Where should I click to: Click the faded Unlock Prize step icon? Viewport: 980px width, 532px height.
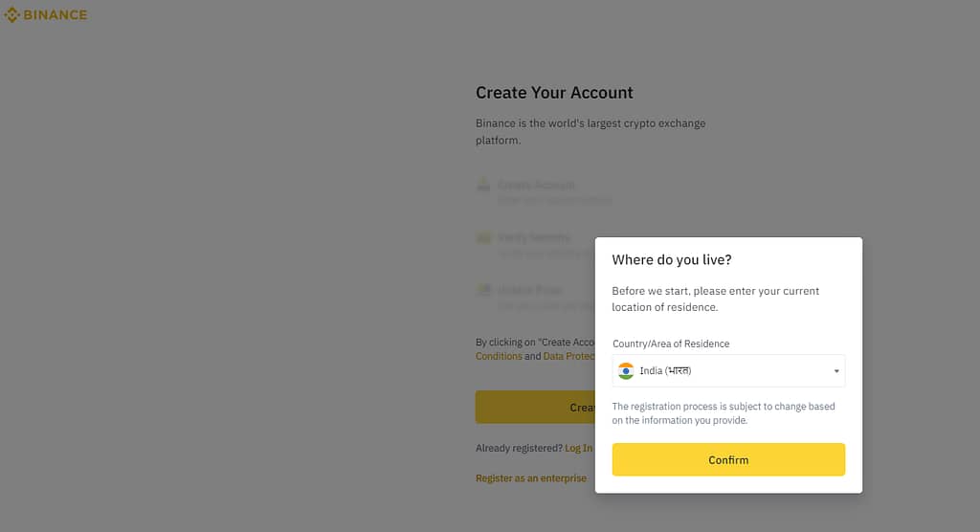pos(483,290)
